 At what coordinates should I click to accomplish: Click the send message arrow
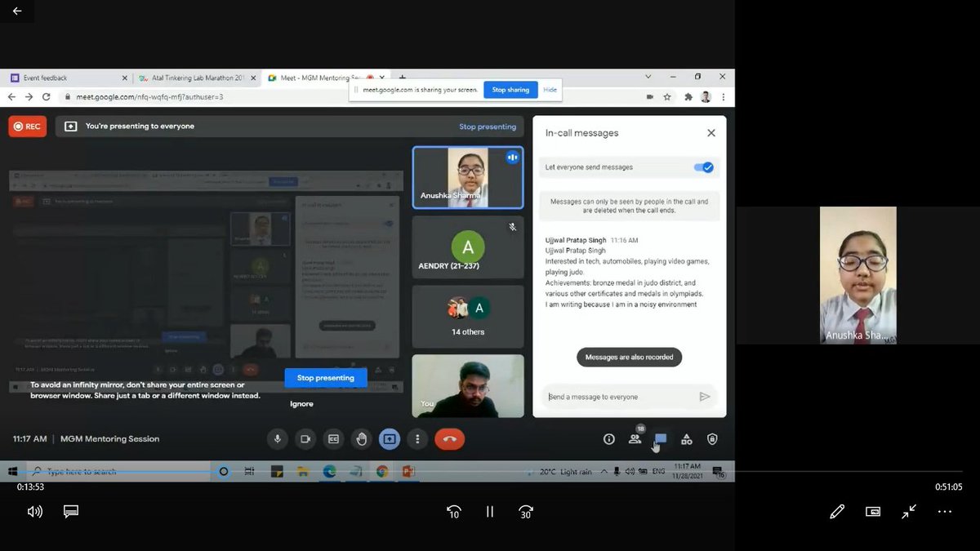click(x=705, y=397)
